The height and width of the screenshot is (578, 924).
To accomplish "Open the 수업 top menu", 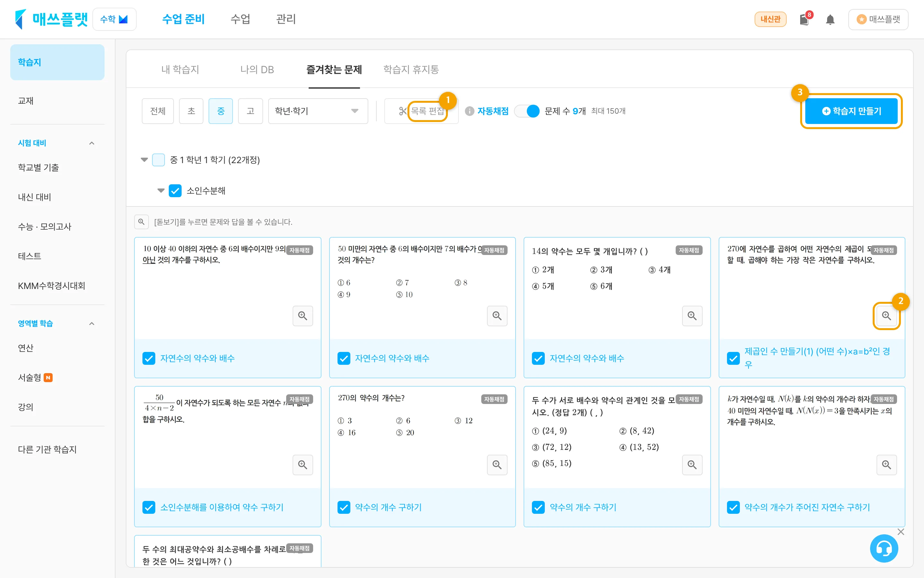I will click(x=241, y=19).
